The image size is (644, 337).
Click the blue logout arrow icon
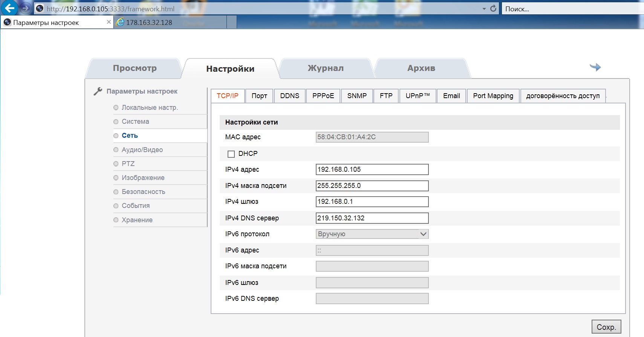click(x=595, y=67)
